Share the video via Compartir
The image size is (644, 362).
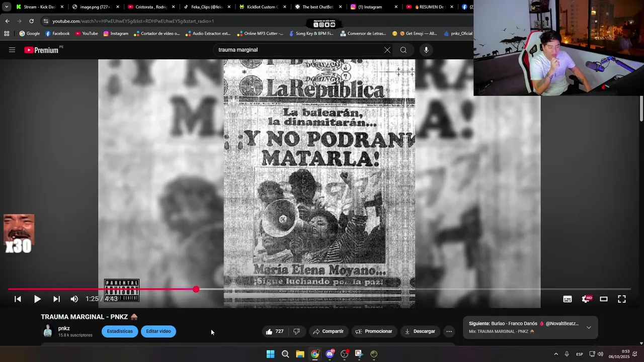point(328,331)
